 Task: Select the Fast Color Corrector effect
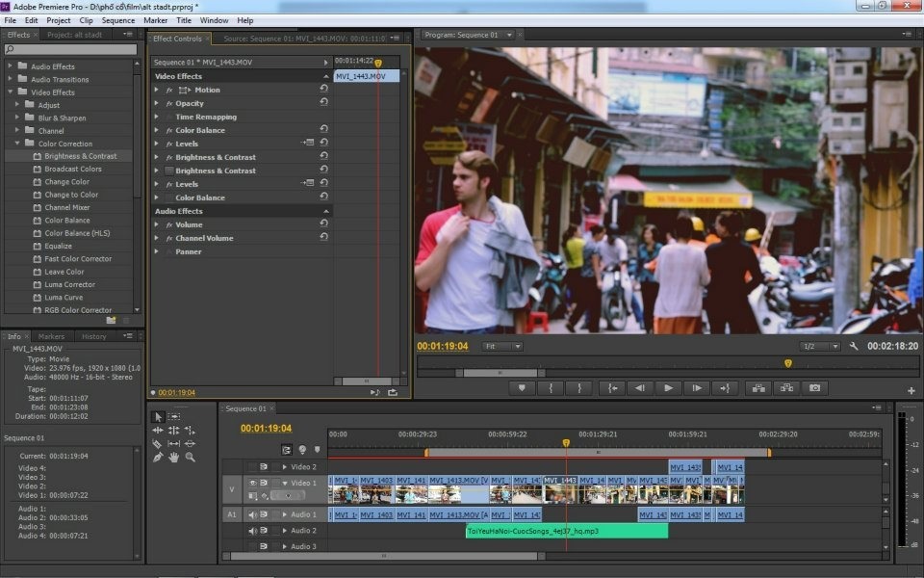click(x=78, y=258)
